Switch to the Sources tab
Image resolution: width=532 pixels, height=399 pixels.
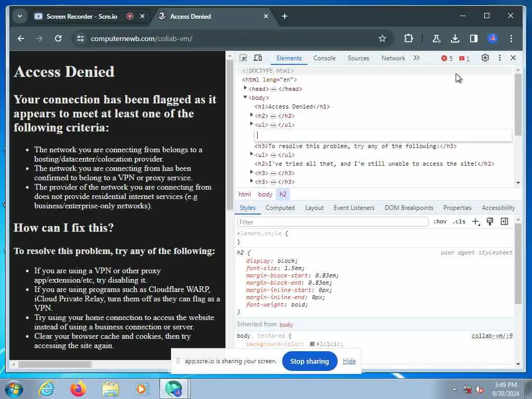358,58
